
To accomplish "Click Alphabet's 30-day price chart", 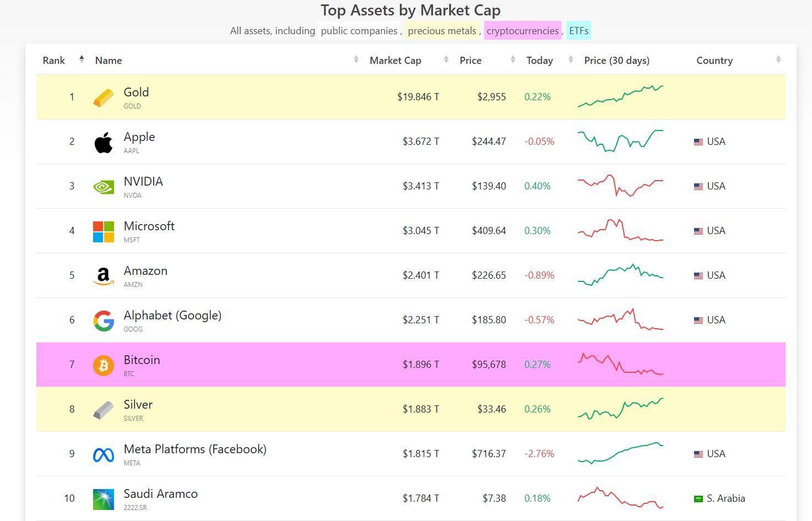I will click(x=620, y=319).
